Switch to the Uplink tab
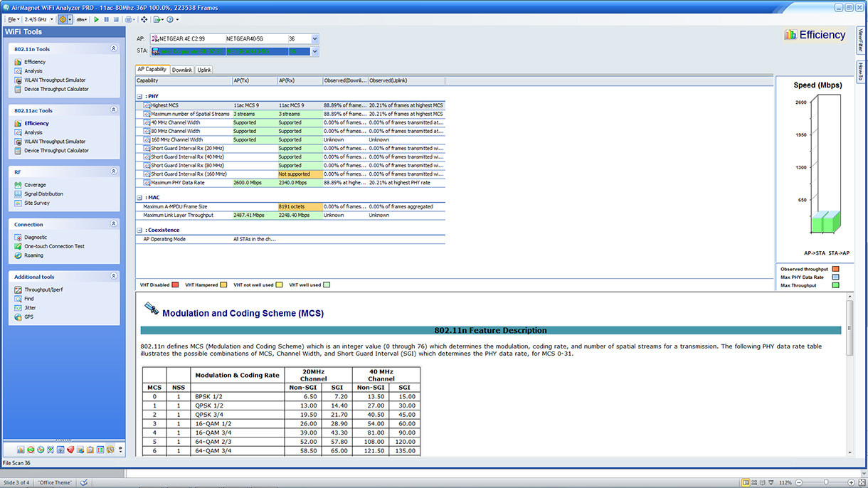 coord(204,70)
